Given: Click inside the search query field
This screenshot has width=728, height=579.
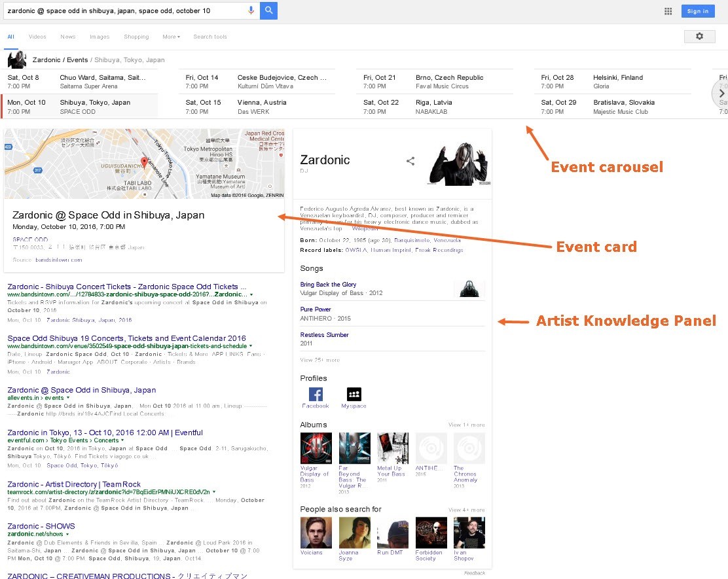Looking at the screenshot, I should pyautogui.click(x=124, y=10).
